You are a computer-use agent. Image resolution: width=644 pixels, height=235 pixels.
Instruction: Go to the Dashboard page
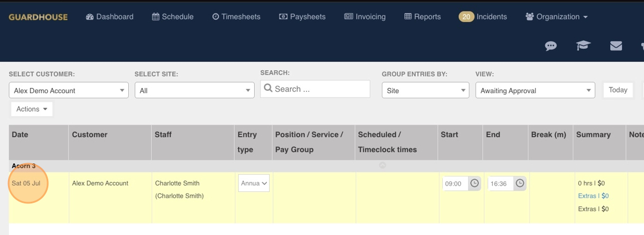(110, 17)
